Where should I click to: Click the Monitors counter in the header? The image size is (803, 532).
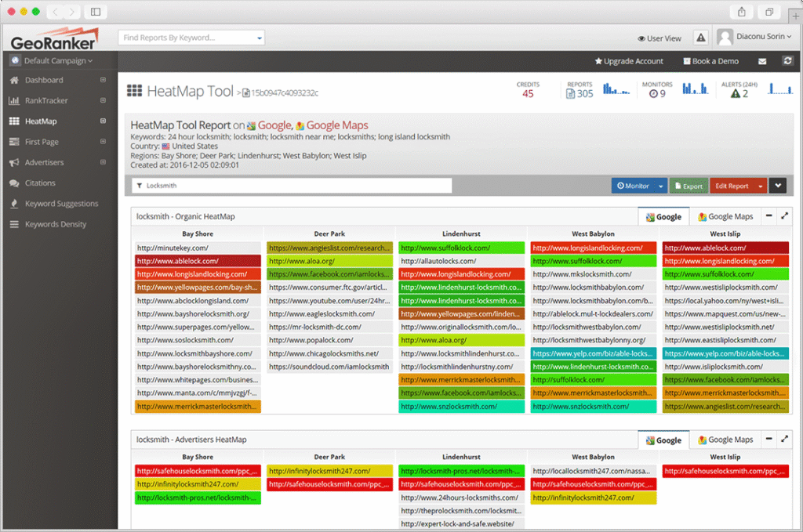click(657, 89)
